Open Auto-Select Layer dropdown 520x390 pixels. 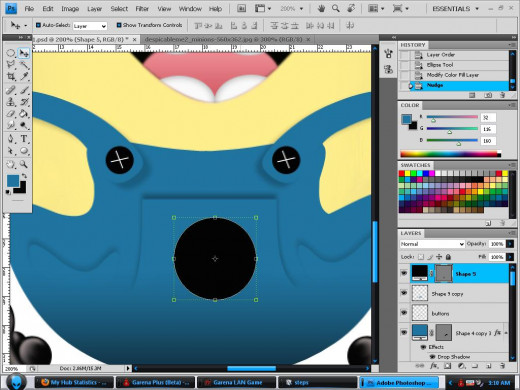tap(90, 26)
